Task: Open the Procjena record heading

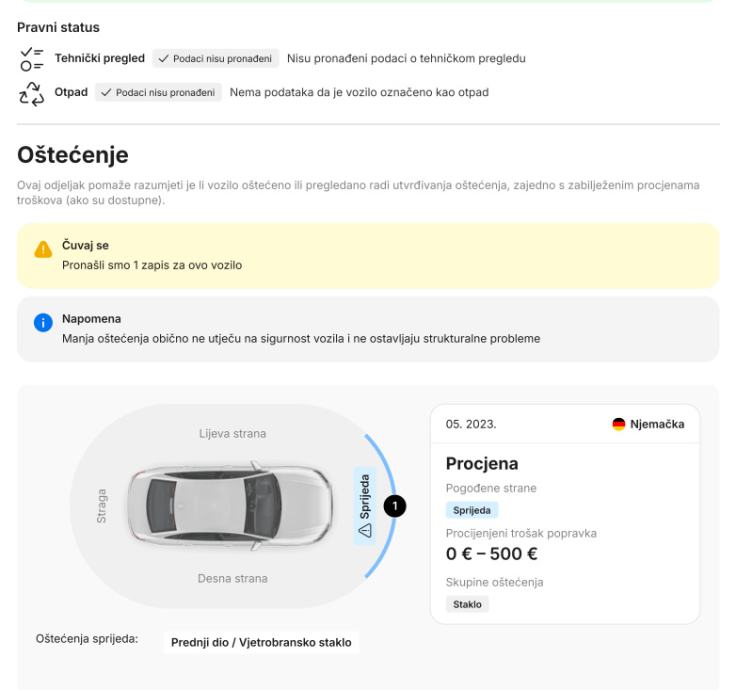Action: pos(482,464)
